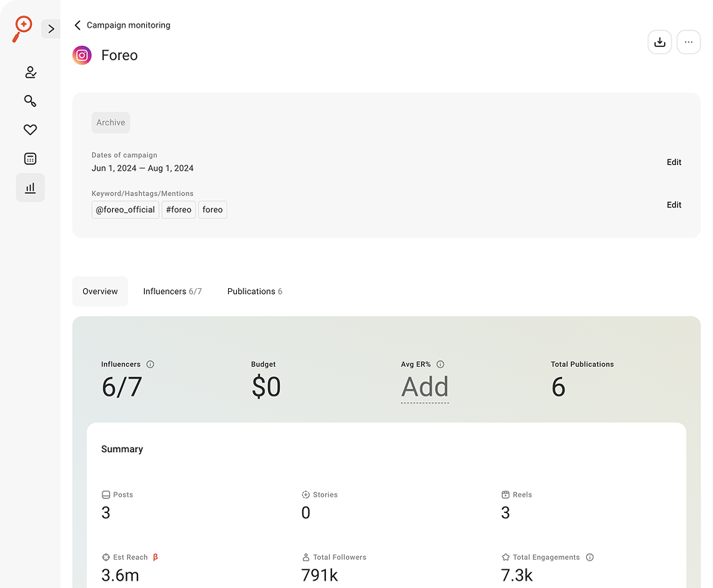
Task: Click the magnifier logo in the sidebar
Action: 22,29
